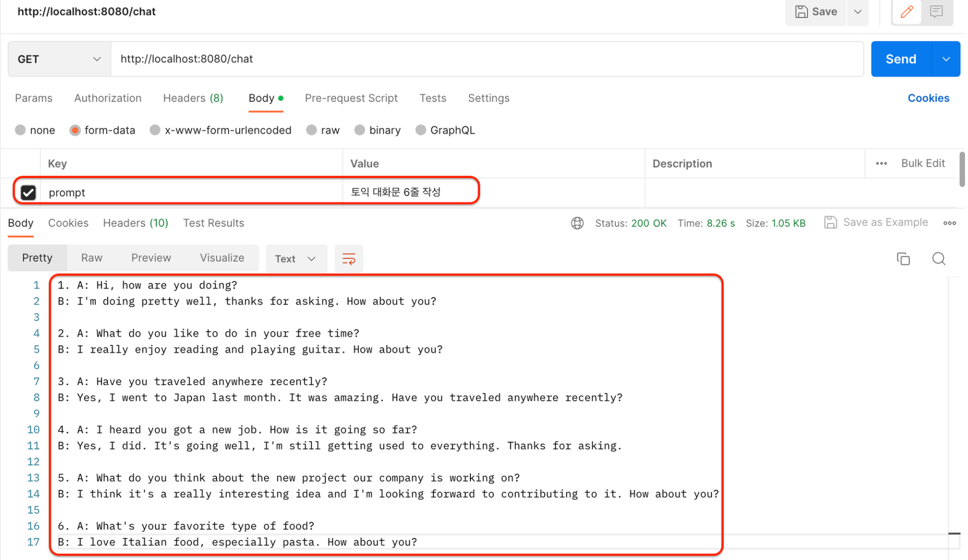Open the Pre-request Script tab
968x560 pixels.
click(x=352, y=98)
